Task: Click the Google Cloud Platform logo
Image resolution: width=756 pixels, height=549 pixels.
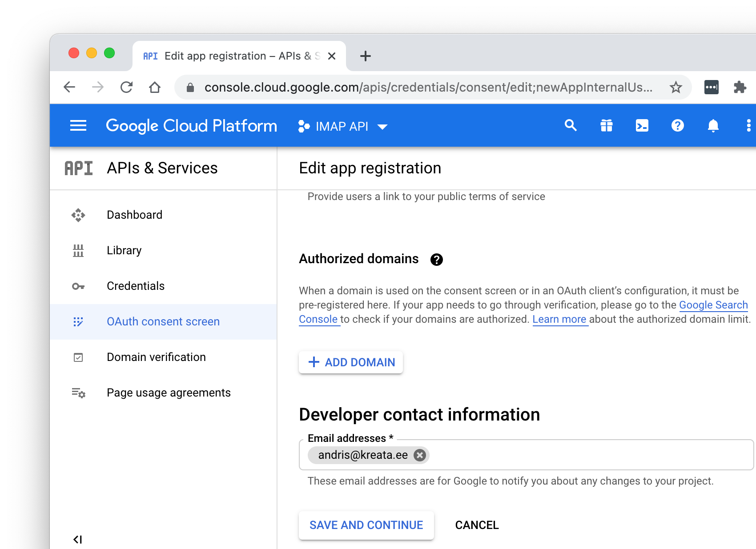Action: tap(191, 126)
